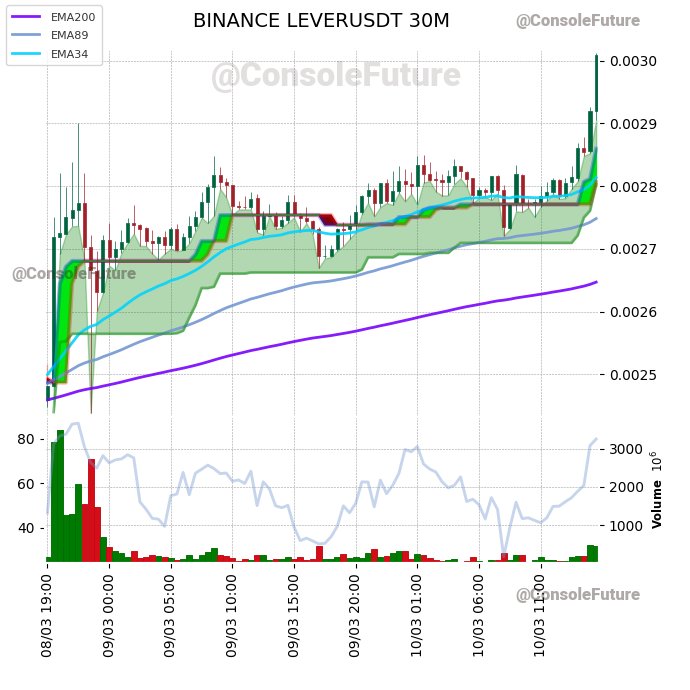Click the 0.0025 price axis label

tap(633, 375)
